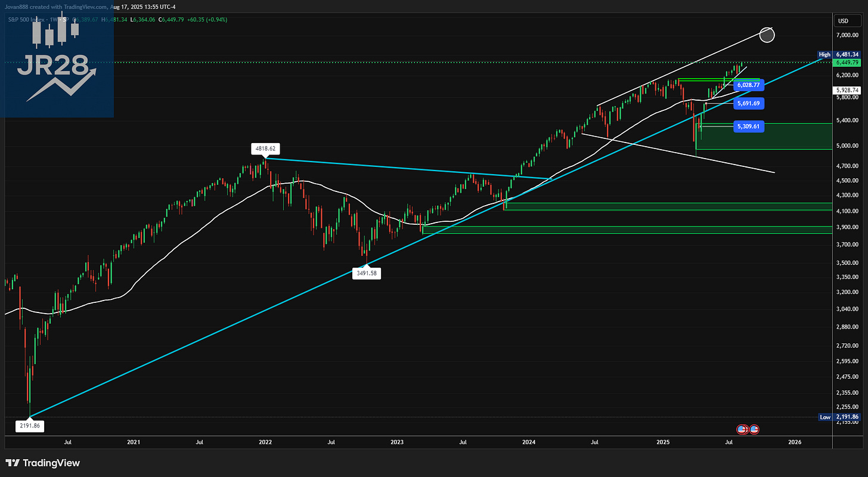
Task: Click the 2,595.00 price axis tick
Action: tap(848, 360)
